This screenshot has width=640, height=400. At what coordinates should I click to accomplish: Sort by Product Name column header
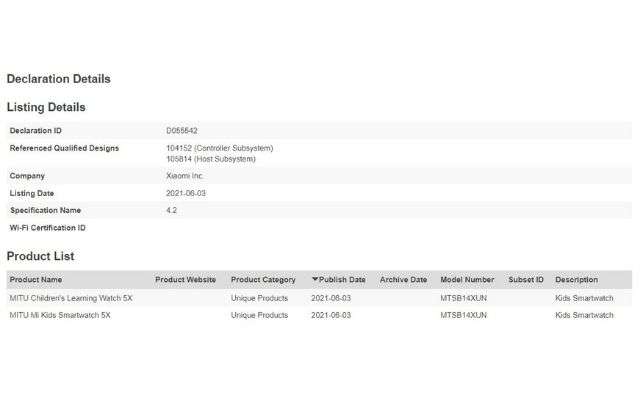pos(36,280)
